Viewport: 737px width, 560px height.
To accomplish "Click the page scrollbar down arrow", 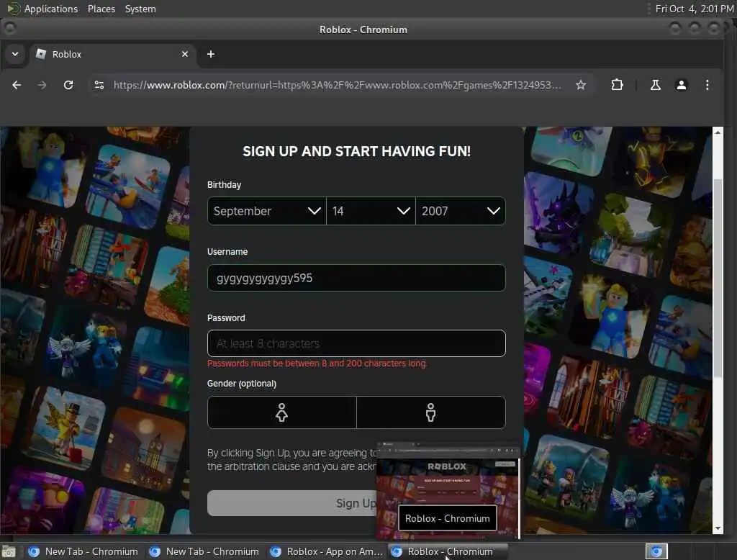I will [718, 528].
